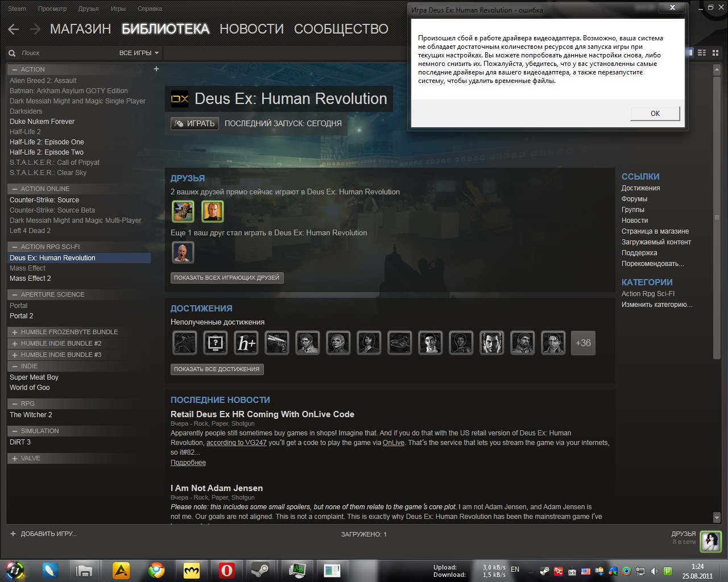Open the Достижения link
The image size is (728, 582).
pyautogui.click(x=640, y=188)
